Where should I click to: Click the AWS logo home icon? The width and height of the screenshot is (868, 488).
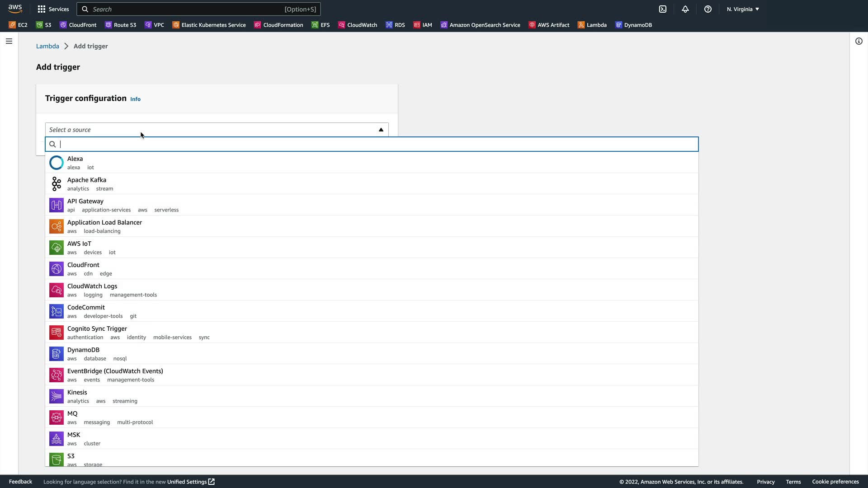tap(15, 9)
